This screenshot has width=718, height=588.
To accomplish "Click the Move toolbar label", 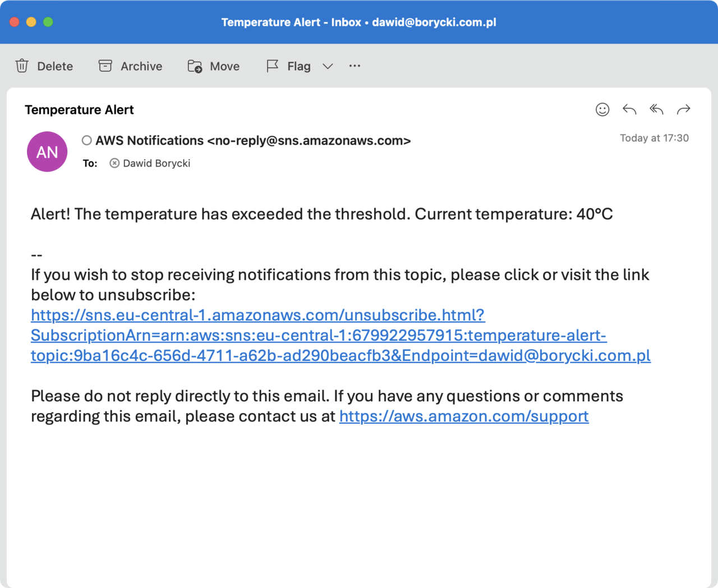I will 225,66.
